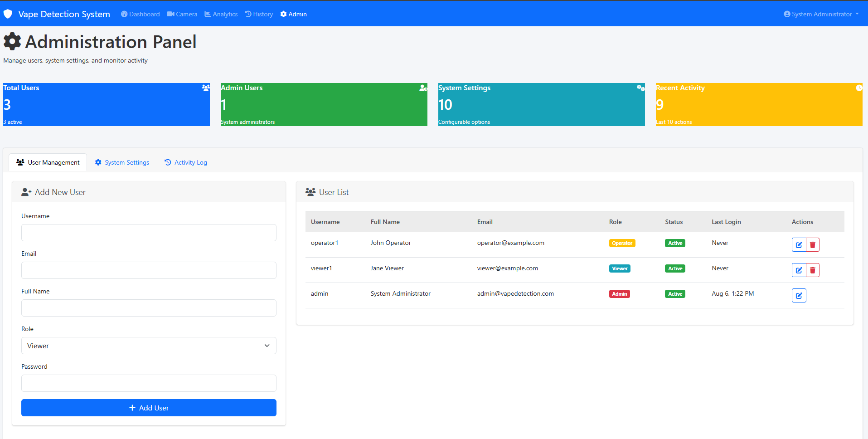Click the clock icon on Recent Activity card

[858, 88]
